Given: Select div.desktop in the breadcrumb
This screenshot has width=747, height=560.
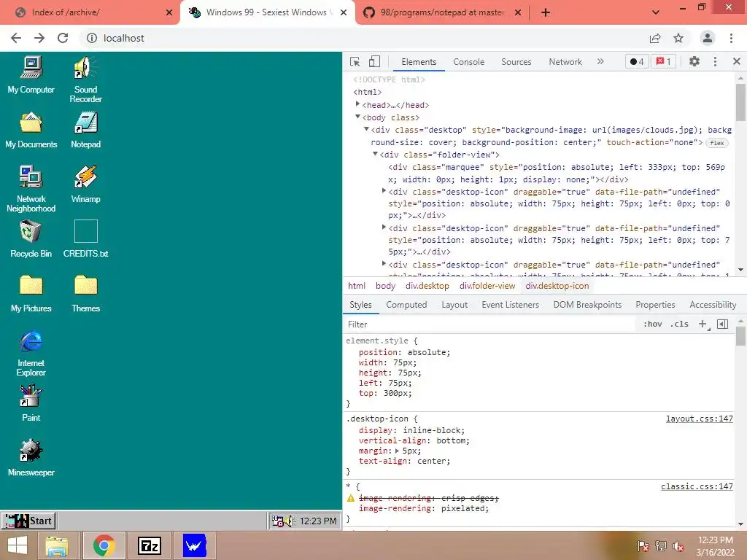Looking at the screenshot, I should click(x=427, y=286).
